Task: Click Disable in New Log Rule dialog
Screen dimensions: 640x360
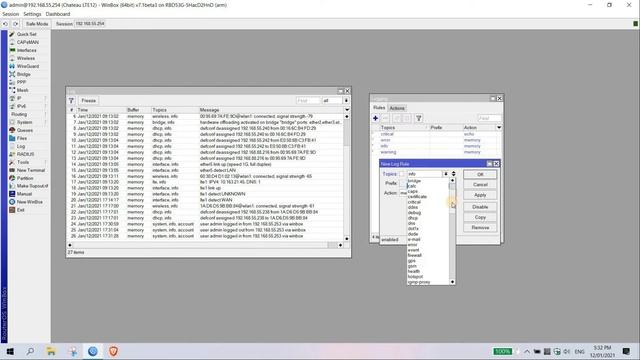Action: (x=480, y=207)
